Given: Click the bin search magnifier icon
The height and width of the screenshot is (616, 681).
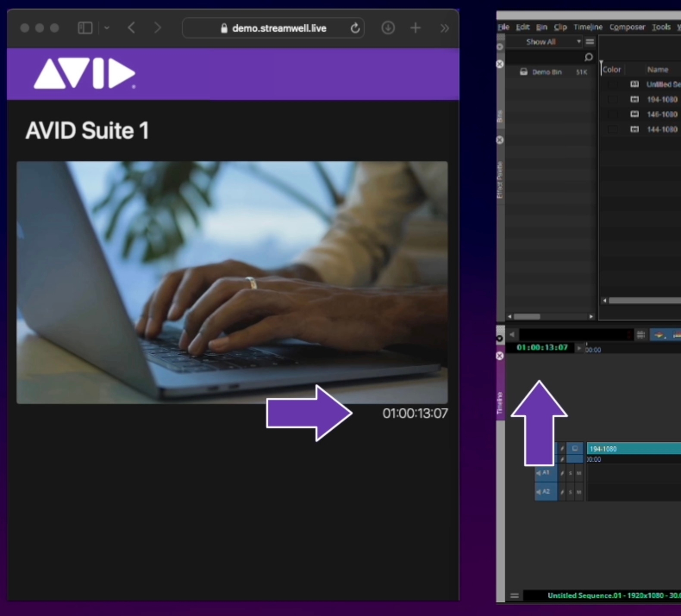Looking at the screenshot, I should point(588,57).
